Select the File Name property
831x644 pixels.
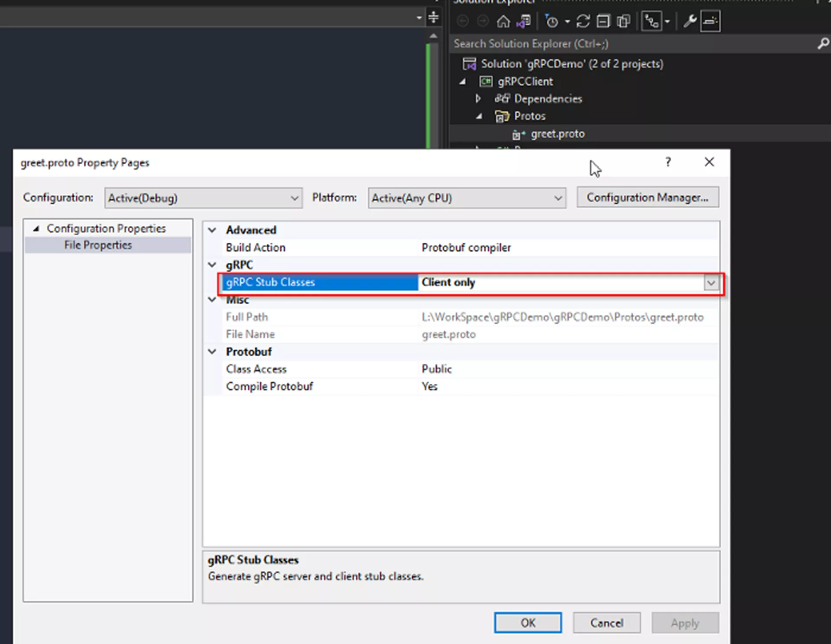(x=250, y=334)
